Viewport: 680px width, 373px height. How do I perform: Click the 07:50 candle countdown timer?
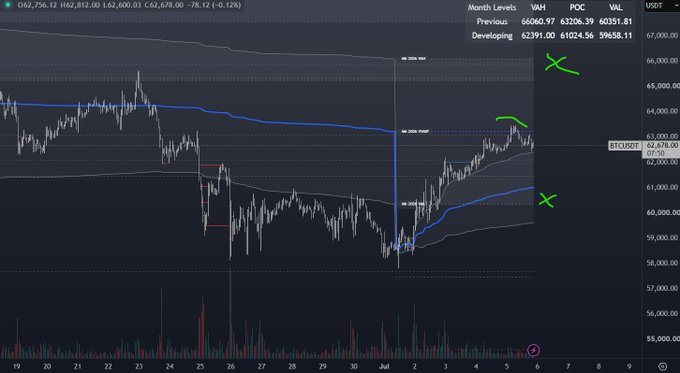(655, 153)
